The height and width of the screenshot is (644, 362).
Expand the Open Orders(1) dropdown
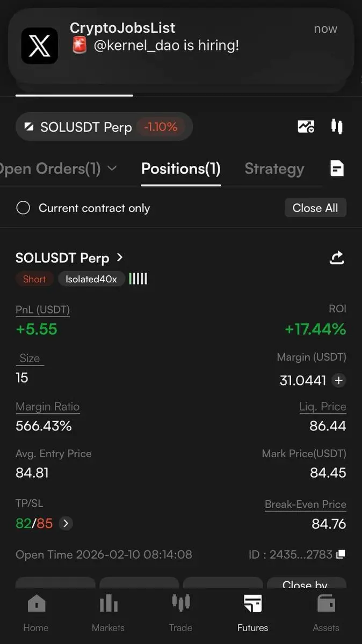(x=112, y=169)
